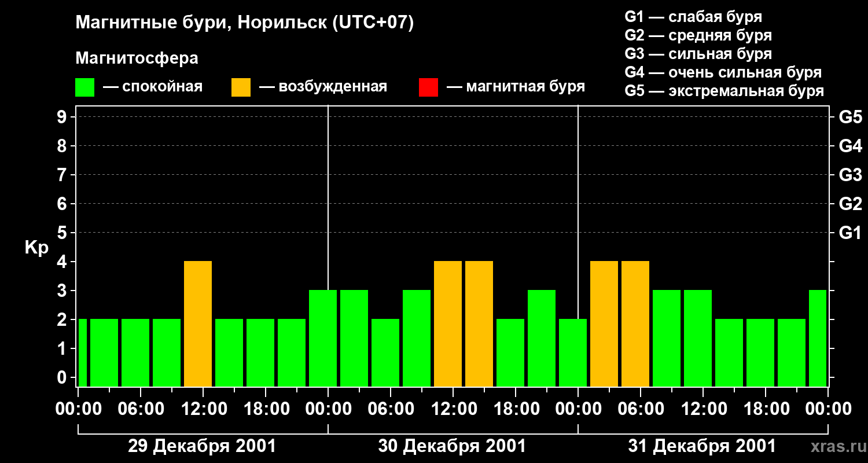Click the 0 value on the Kp axis
The image size is (868, 463).
point(63,377)
